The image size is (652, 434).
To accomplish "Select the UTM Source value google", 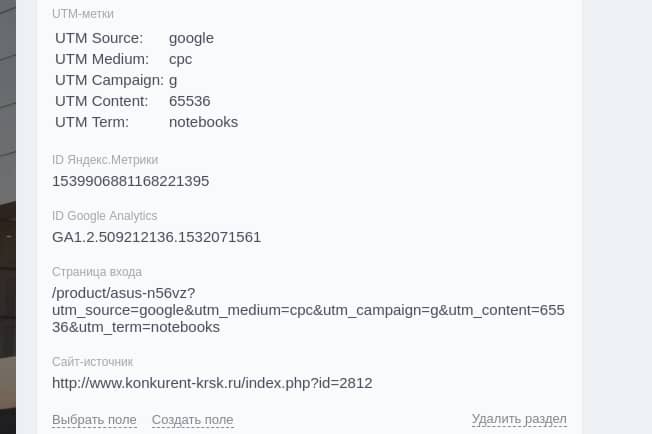I will click(191, 38).
